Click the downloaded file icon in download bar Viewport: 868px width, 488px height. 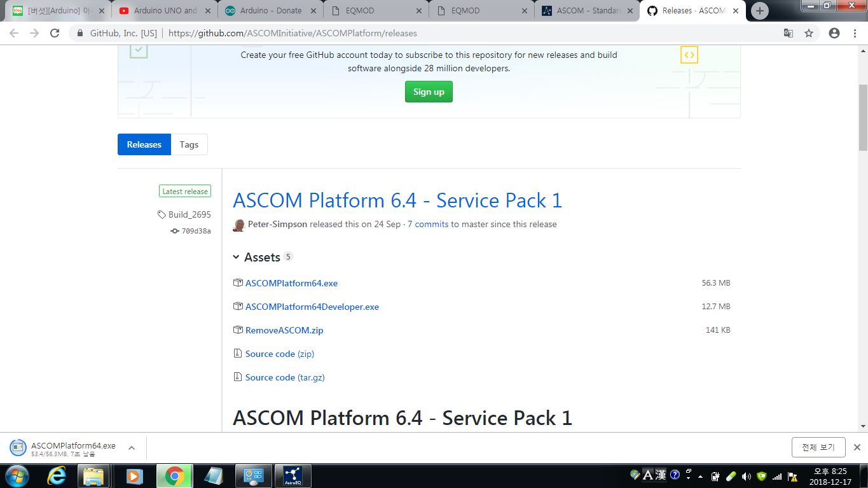(x=18, y=447)
